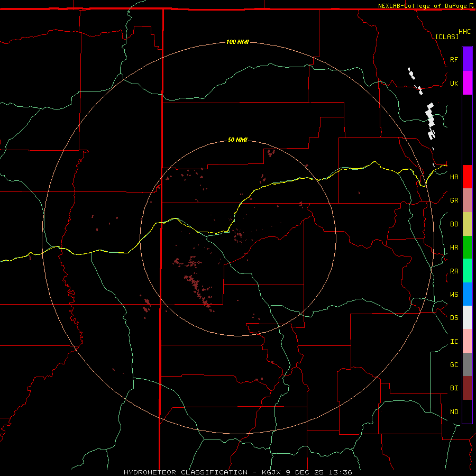Image resolution: width=476 pixels, height=476 pixels.
Task: Click the HA red legend color swatch
Action: [x=467, y=177]
